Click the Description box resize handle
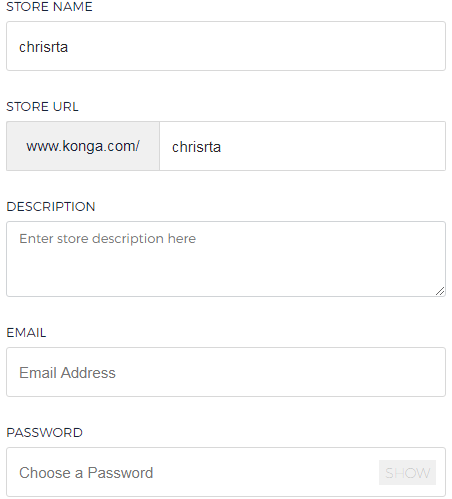 [x=440, y=291]
